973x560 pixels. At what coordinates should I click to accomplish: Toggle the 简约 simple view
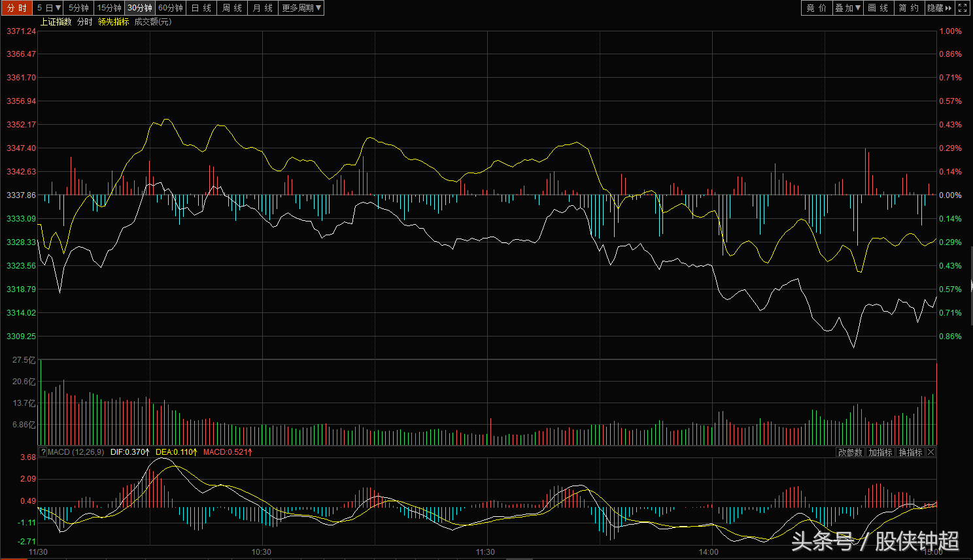pyautogui.click(x=908, y=8)
